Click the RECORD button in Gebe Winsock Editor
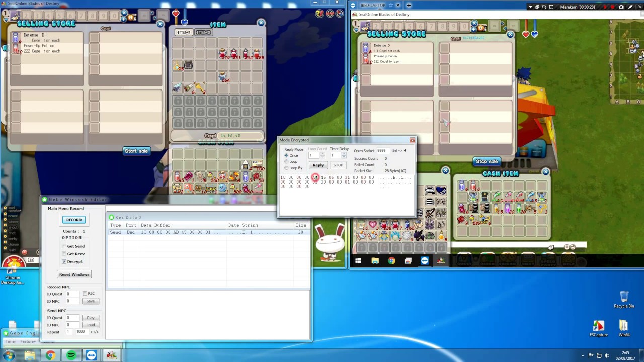This screenshot has width=644, height=362. [x=73, y=220]
